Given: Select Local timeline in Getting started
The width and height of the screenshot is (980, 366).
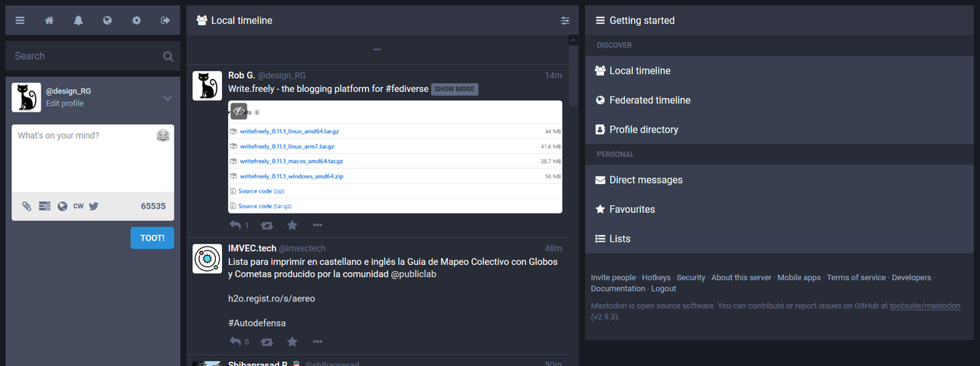Looking at the screenshot, I should [x=779, y=70].
